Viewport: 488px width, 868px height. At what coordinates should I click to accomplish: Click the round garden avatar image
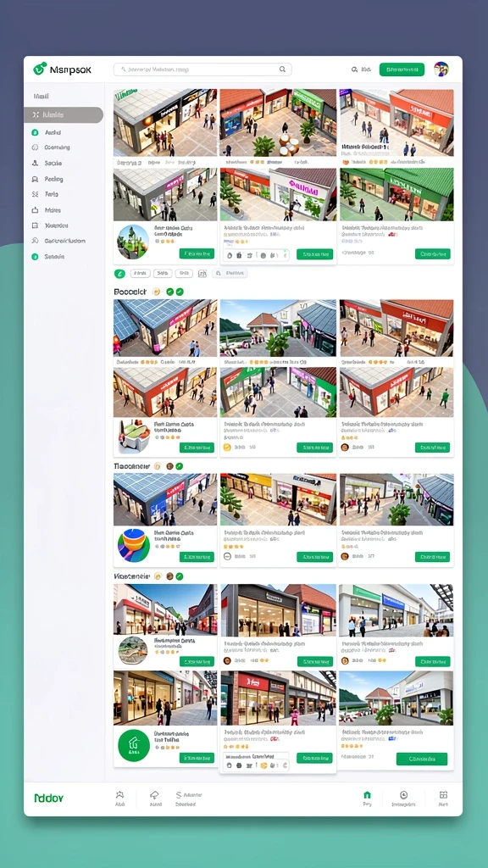coord(133,242)
